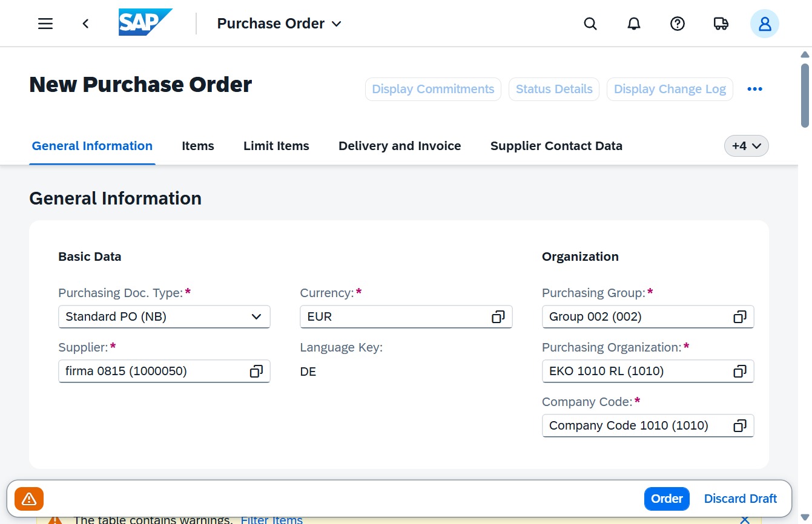Open the search magnifier icon

click(x=590, y=24)
